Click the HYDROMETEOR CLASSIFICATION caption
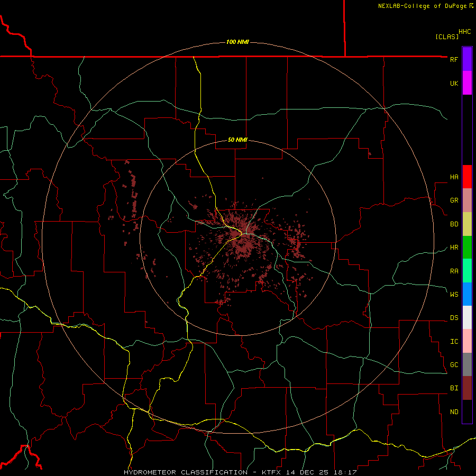This screenshot has width=476, height=476. tap(186, 472)
